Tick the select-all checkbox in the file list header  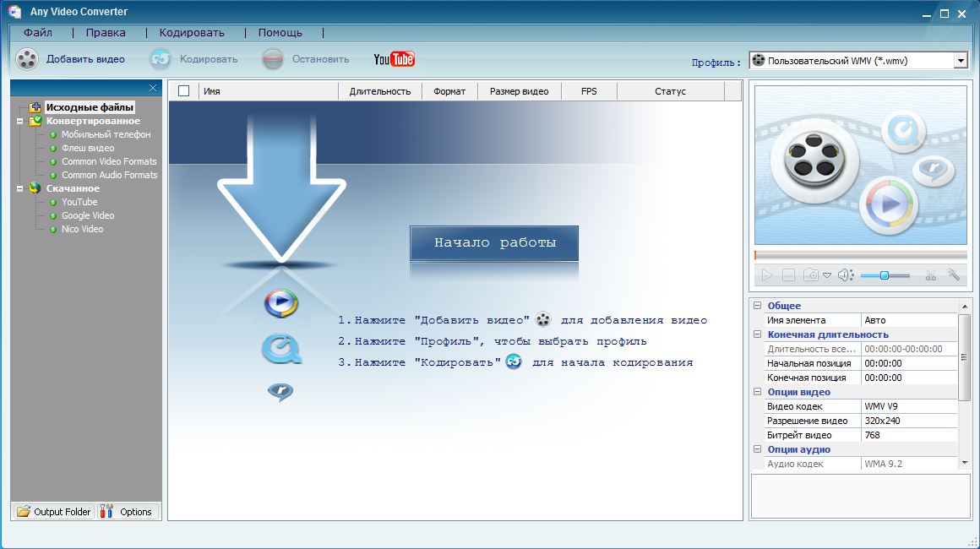click(183, 91)
